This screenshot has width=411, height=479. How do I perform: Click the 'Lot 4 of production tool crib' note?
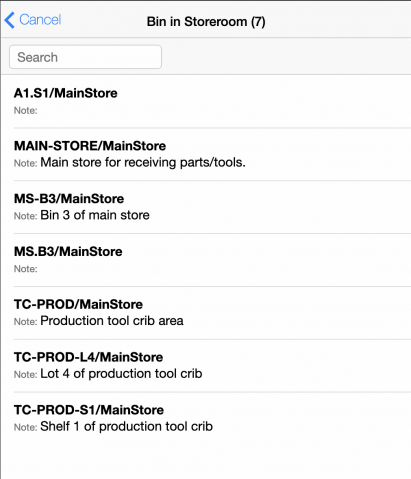121,374
